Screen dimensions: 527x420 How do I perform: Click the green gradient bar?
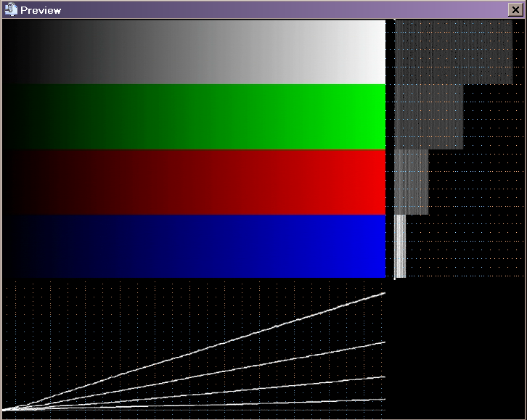pos(194,117)
